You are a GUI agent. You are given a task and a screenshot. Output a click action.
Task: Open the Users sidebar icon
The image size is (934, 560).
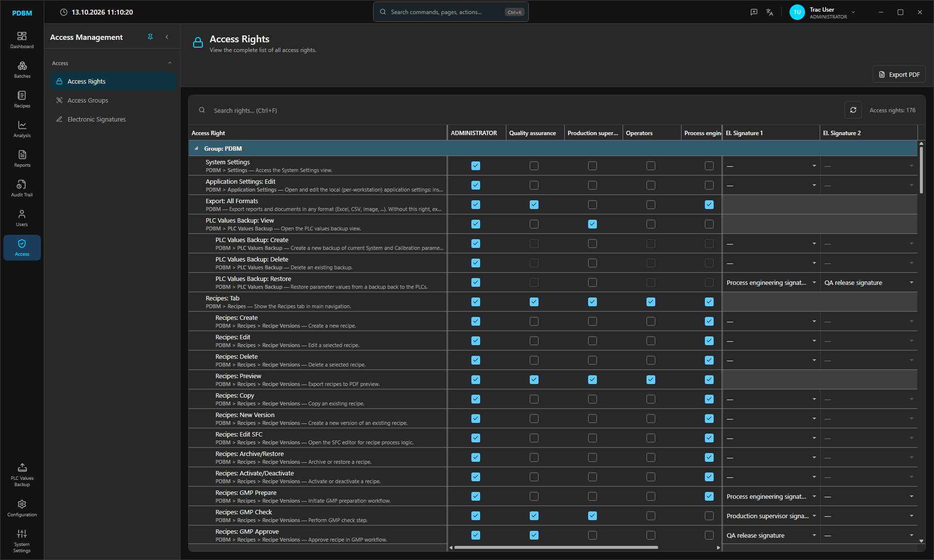(22, 218)
